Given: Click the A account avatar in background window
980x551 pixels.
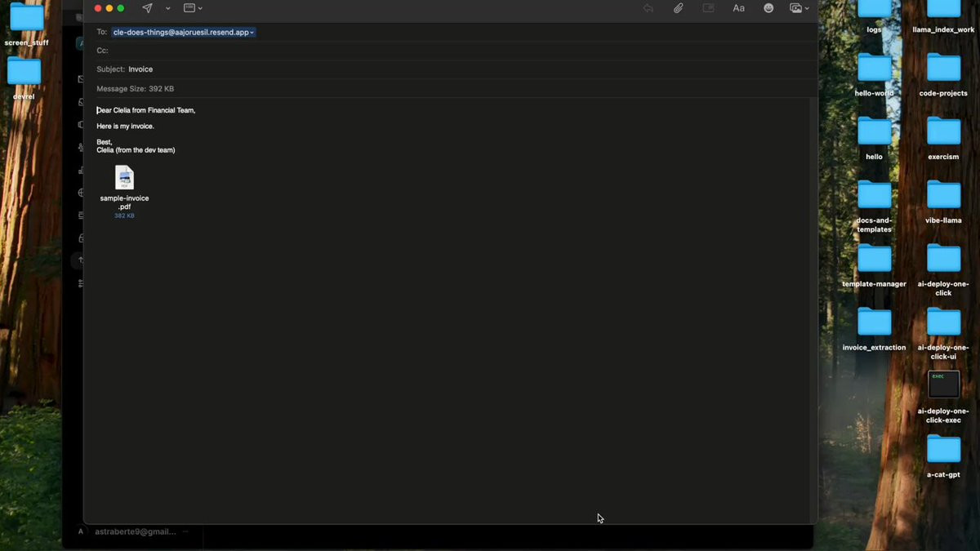Looking at the screenshot, I should click(x=80, y=531).
